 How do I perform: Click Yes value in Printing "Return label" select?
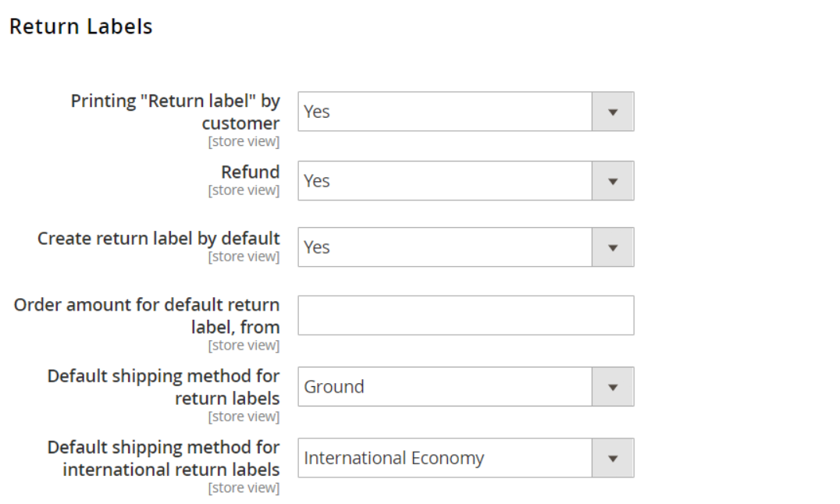317,112
